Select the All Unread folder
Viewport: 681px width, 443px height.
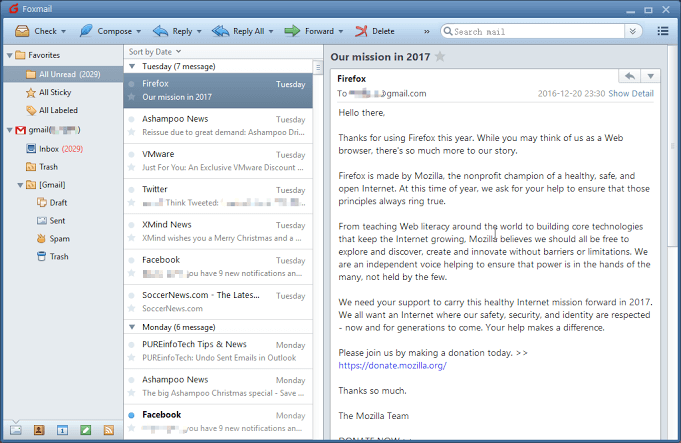(x=63, y=74)
